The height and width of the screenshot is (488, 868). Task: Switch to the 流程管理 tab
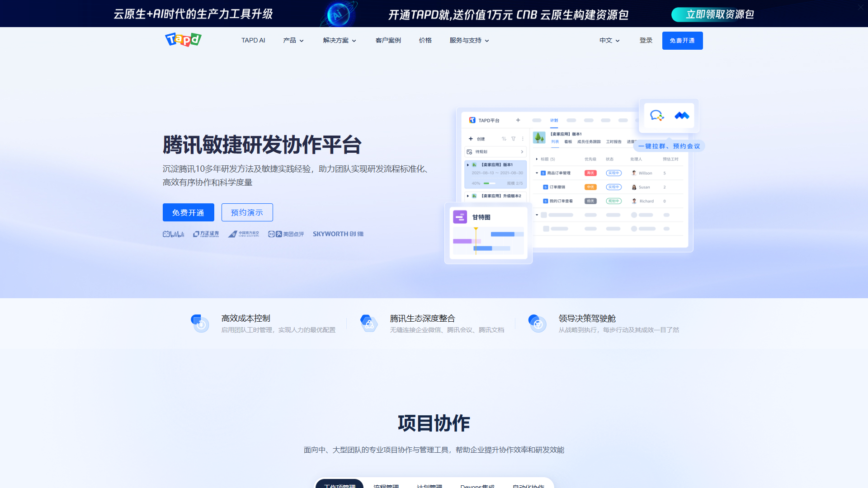[x=386, y=485]
